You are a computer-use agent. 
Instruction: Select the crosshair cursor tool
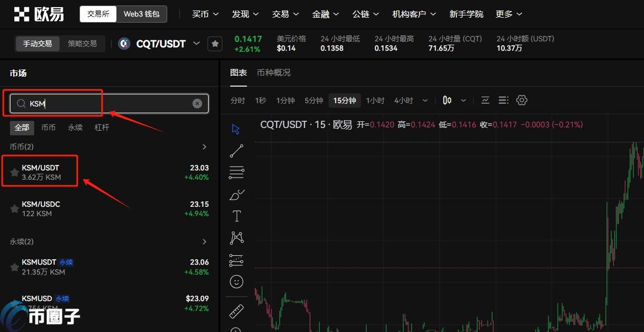click(x=236, y=128)
